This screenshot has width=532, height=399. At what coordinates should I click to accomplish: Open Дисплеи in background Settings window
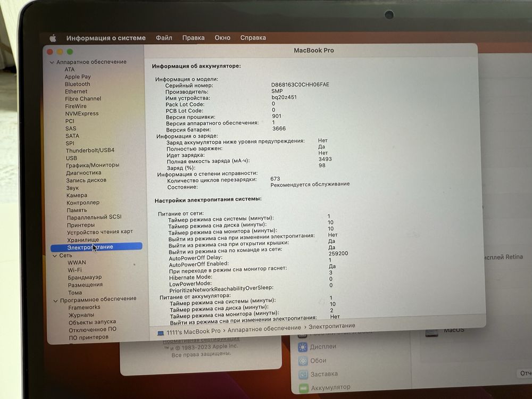pos(318,347)
